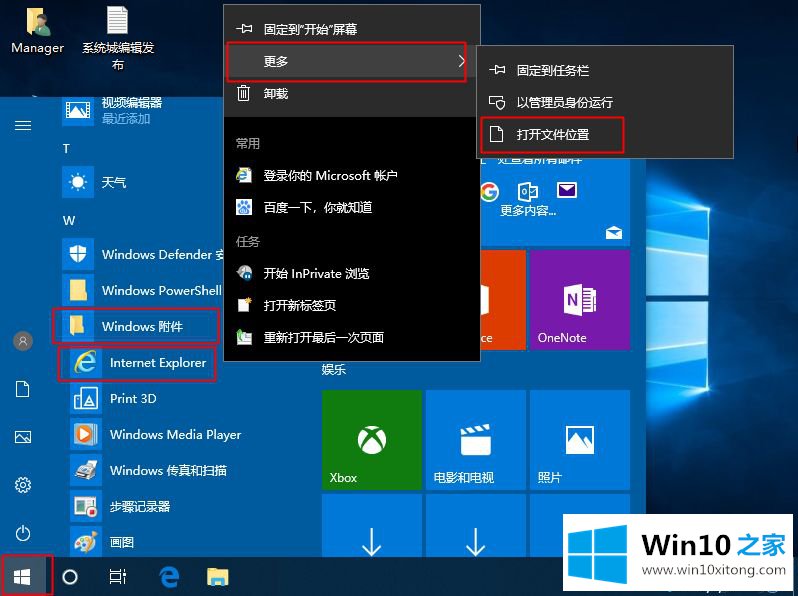Expand the hamburger menu in Start

[x=23, y=126]
